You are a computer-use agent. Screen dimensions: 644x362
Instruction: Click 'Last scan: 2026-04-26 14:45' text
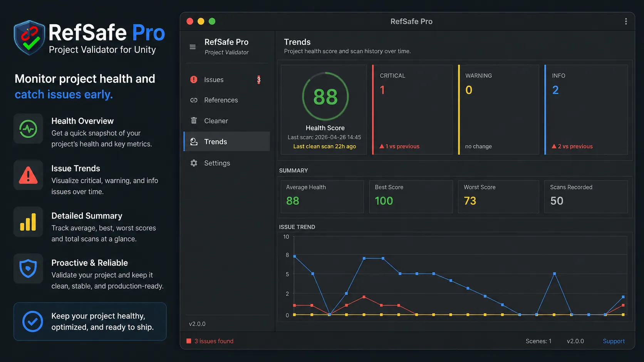point(324,137)
